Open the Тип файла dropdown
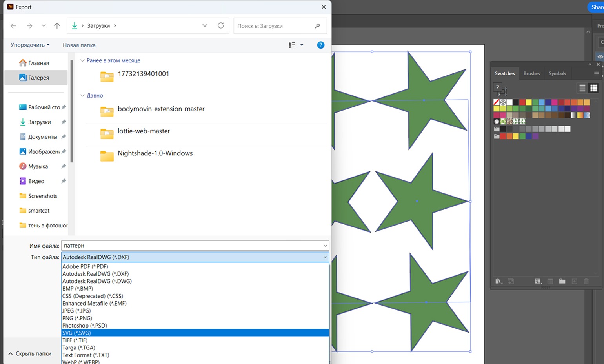Screen dimensions: 604x364 click(x=195, y=257)
